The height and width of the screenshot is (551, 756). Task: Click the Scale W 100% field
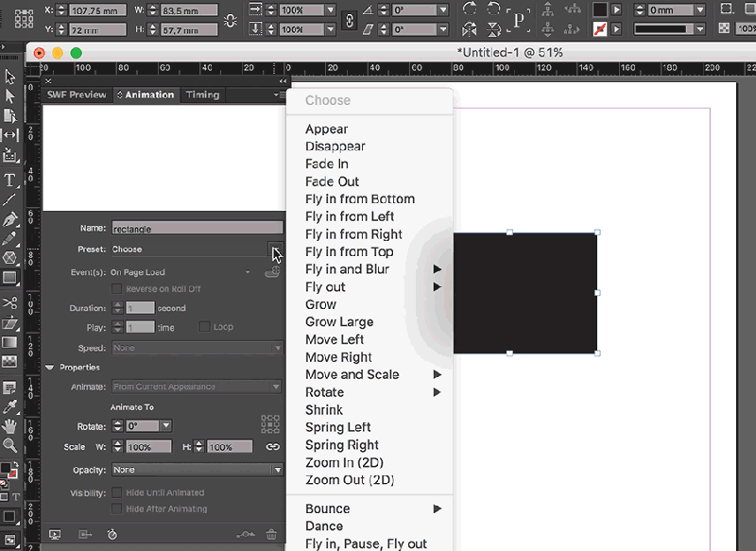click(148, 447)
